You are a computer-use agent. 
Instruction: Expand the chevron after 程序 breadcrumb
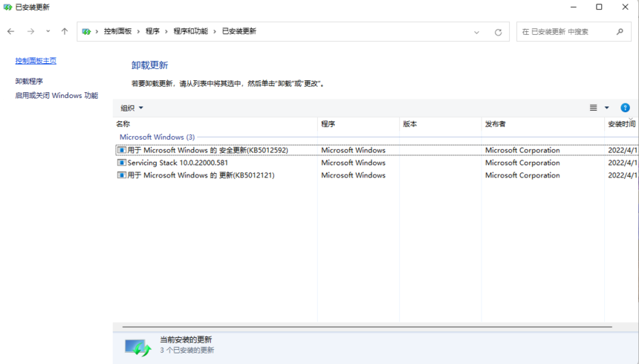[x=166, y=31]
